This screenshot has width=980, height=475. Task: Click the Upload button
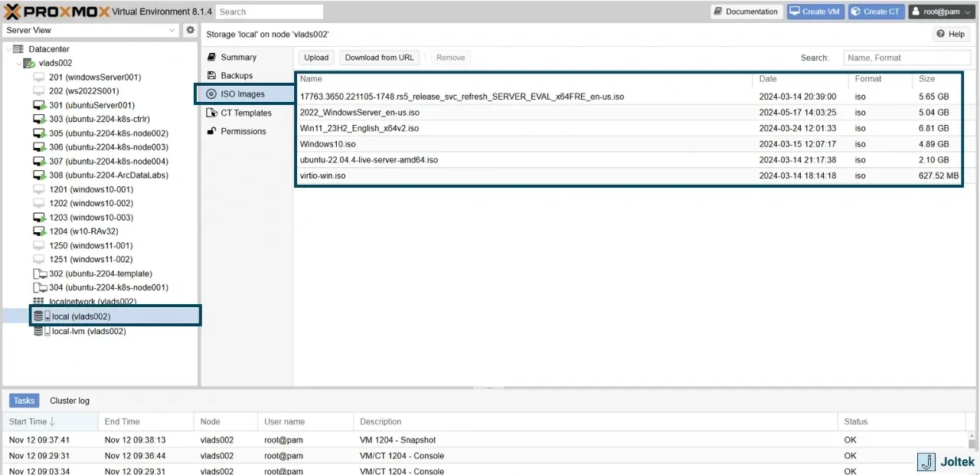pos(316,57)
